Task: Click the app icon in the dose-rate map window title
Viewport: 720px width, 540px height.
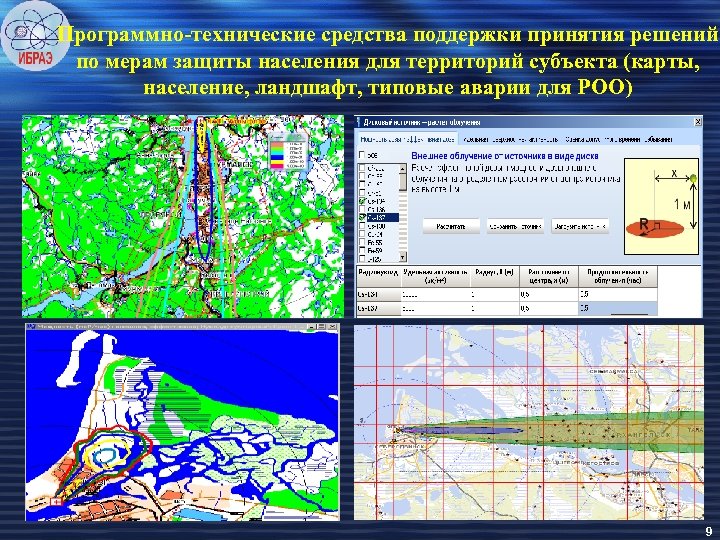Action: coord(31,327)
